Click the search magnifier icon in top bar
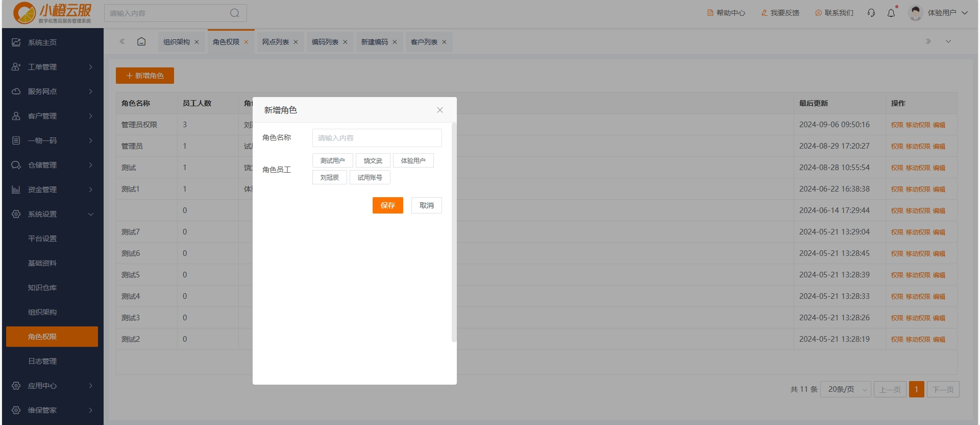980x425 pixels. [234, 13]
